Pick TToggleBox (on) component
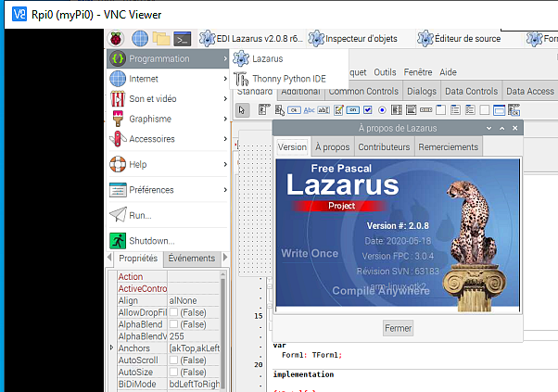This screenshot has width=558, height=392. tap(352, 110)
